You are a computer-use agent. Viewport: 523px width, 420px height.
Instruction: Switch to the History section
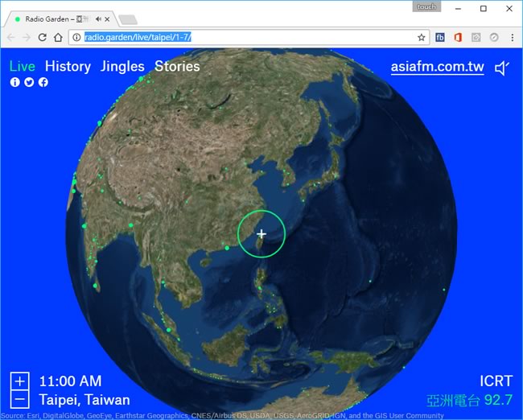click(68, 67)
